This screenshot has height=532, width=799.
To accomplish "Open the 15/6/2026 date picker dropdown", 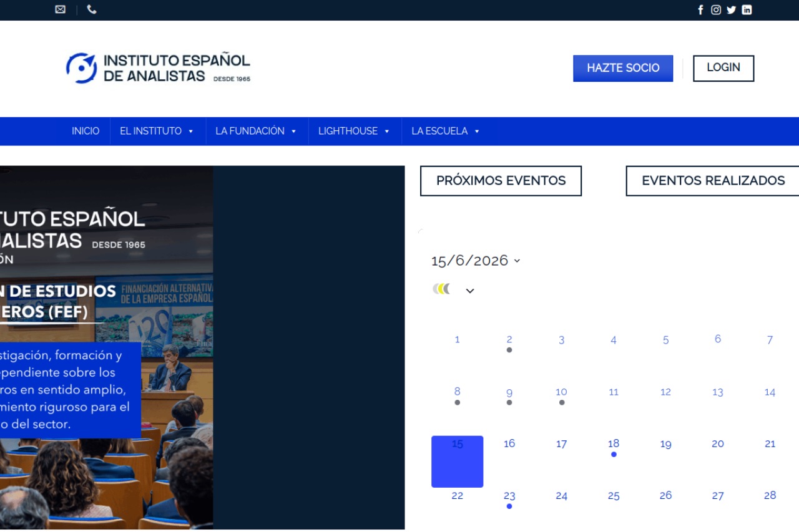I will pos(476,261).
